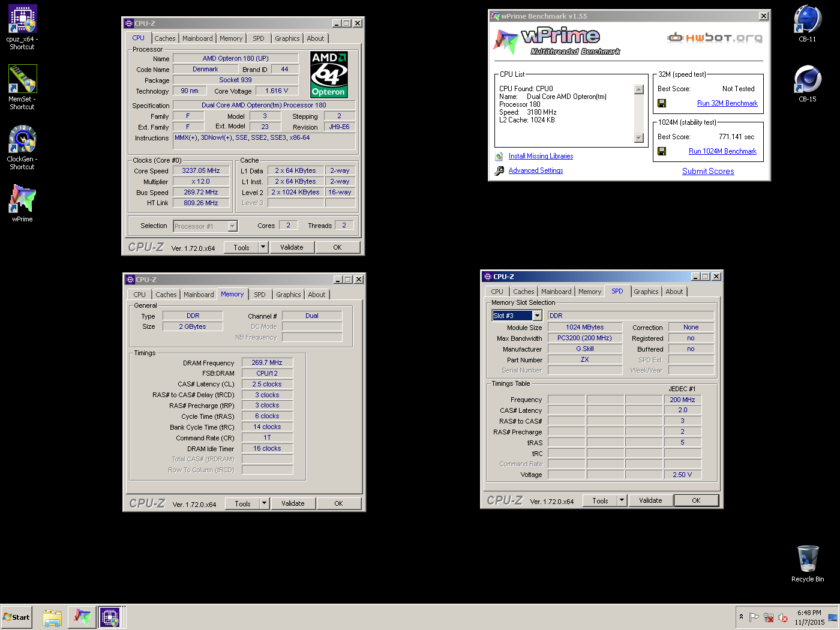840x630 pixels.
Task: Open File Explorer from taskbar
Action: (x=52, y=617)
